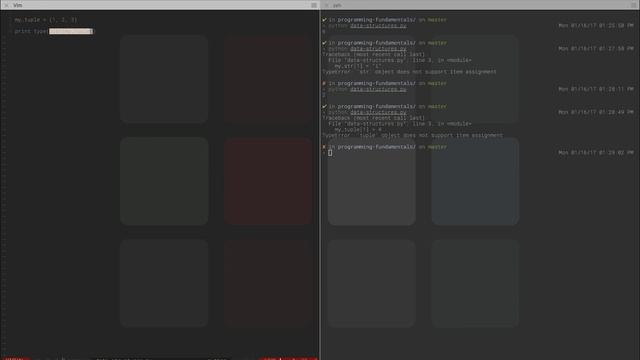The width and height of the screenshot is (640, 360).
Task: Click timestamp ending 01:27:58 PM
Action: (596, 49)
